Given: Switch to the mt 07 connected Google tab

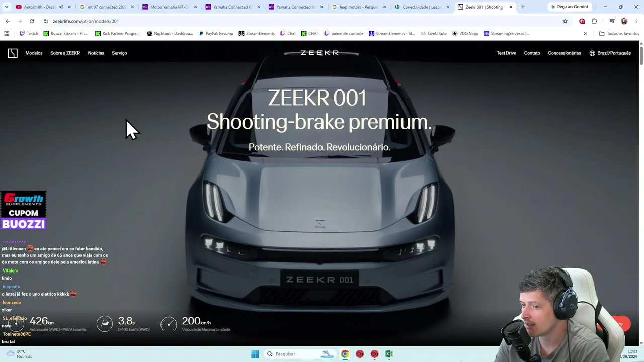Looking at the screenshot, I should point(106,7).
